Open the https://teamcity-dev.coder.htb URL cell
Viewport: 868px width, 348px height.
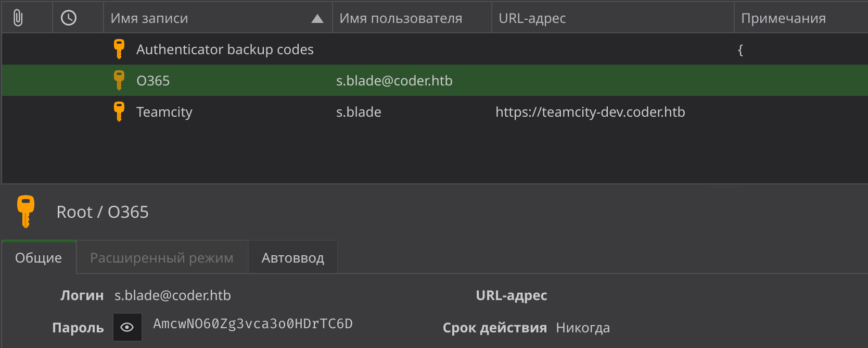point(590,112)
